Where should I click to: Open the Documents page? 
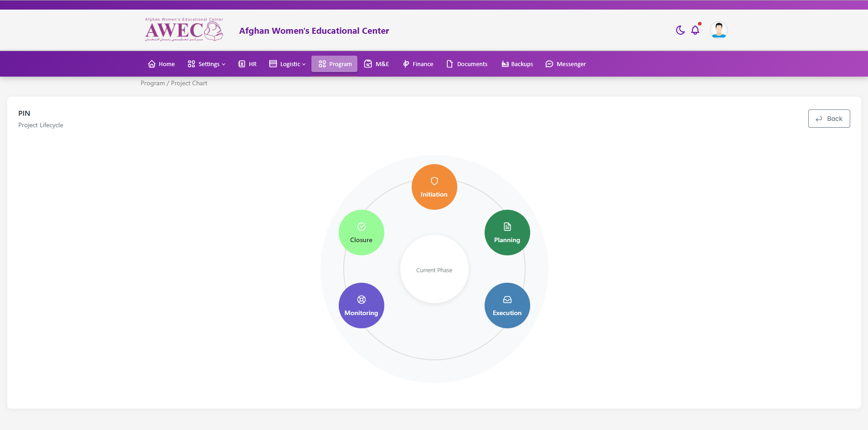point(467,64)
